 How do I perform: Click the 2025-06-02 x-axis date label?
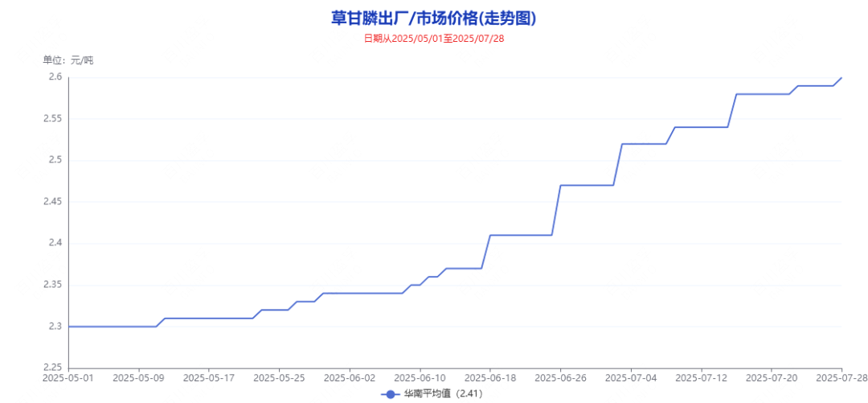point(350,377)
